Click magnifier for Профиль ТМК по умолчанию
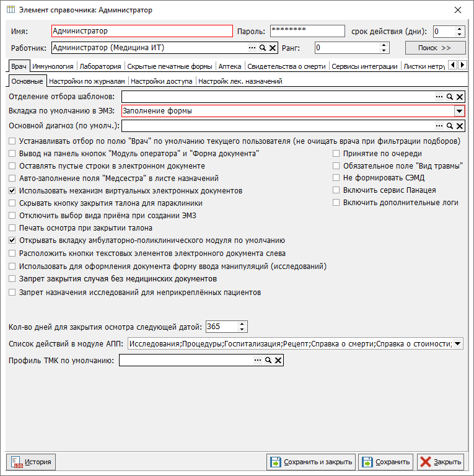The height and width of the screenshot is (476, 474). click(268, 360)
